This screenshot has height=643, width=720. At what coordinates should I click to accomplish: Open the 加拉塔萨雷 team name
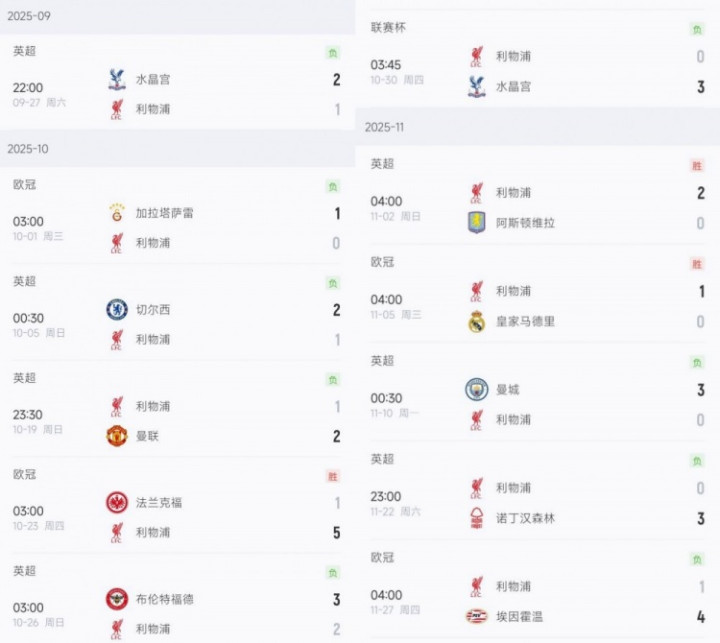[x=166, y=213]
